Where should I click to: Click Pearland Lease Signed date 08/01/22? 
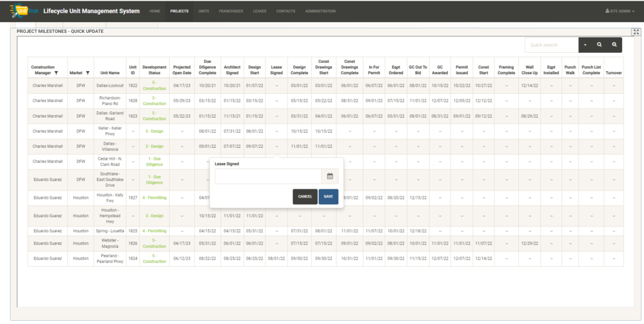click(276, 259)
